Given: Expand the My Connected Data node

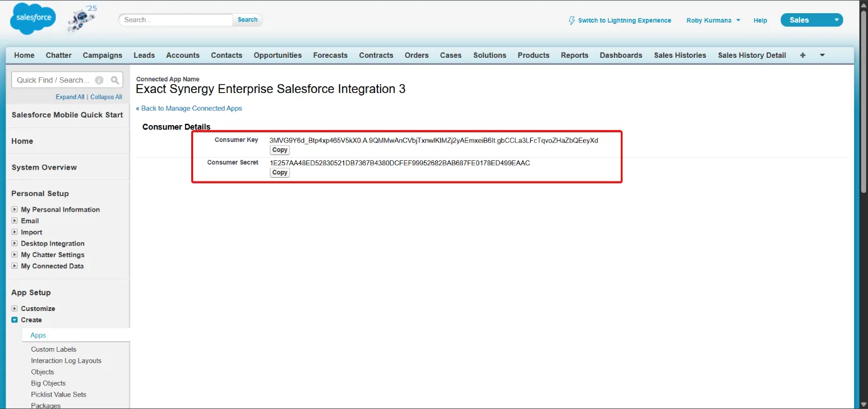Looking at the screenshot, I should pyautogui.click(x=14, y=266).
